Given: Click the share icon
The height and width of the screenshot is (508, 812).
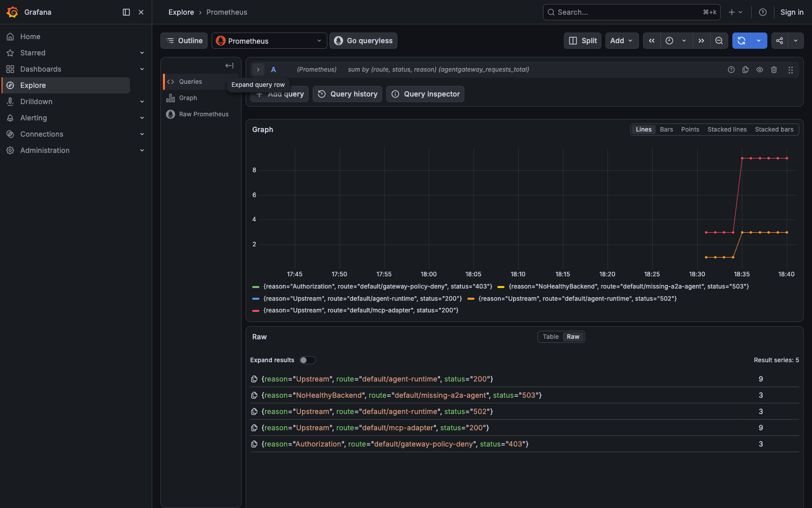Looking at the screenshot, I should [780, 41].
